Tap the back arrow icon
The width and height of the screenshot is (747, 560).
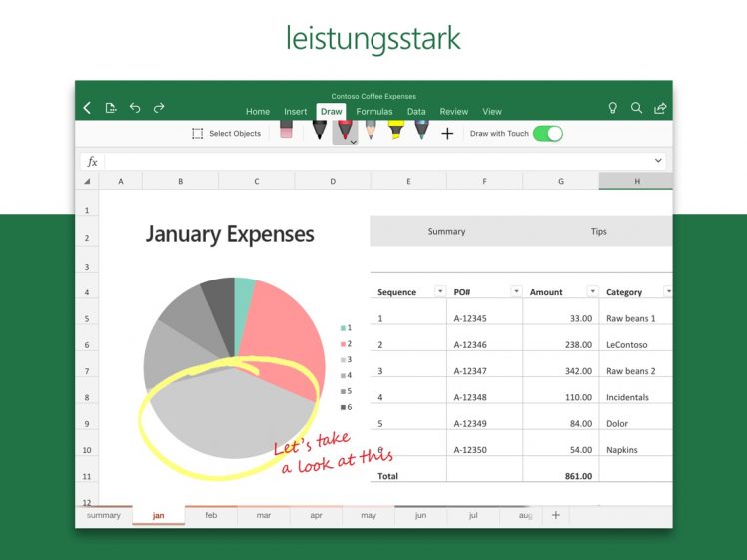pyautogui.click(x=87, y=108)
